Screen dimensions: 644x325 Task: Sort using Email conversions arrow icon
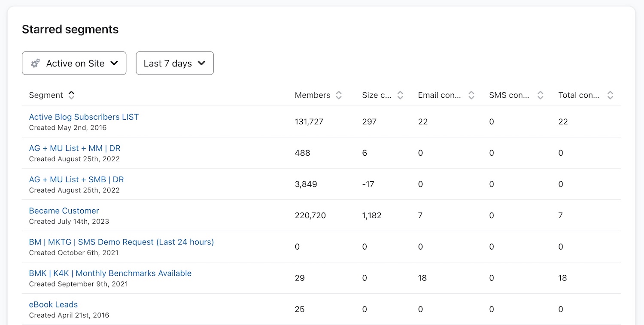[471, 95]
